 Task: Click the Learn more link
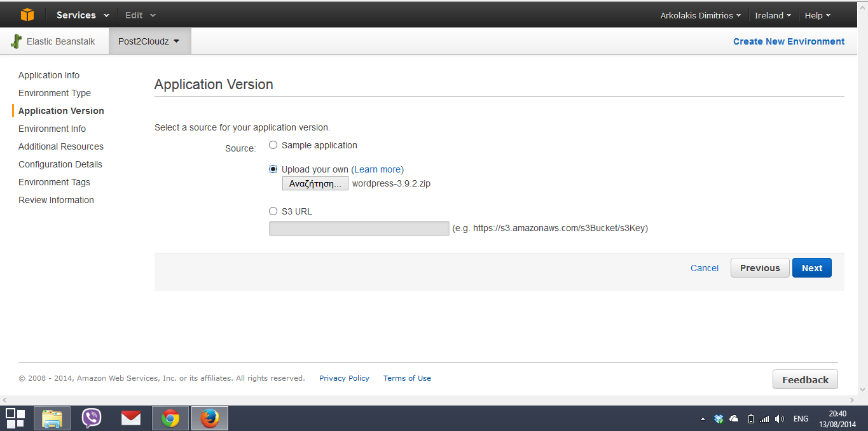378,169
